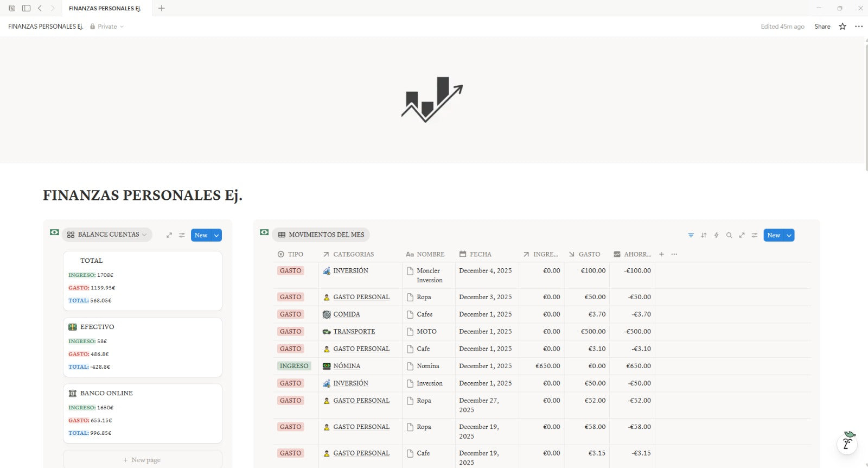The image size is (868, 468).
Task: Open the INGRE... column header menu
Action: pyautogui.click(x=541, y=254)
